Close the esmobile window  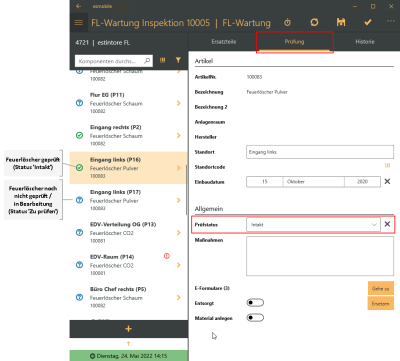click(391, 6)
